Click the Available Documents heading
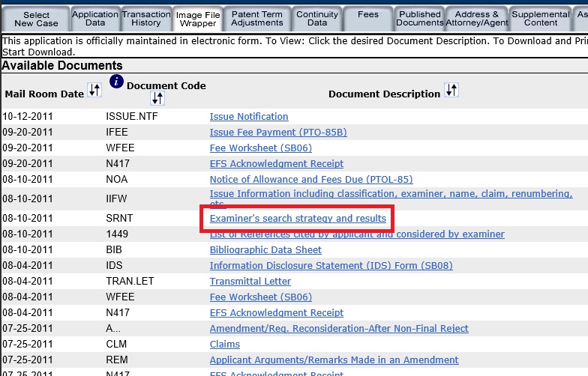 click(62, 66)
